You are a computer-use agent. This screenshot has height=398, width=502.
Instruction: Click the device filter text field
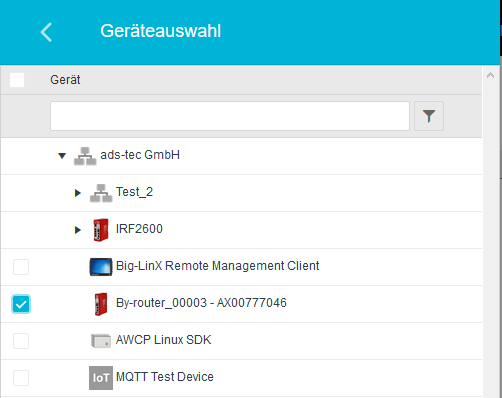230,116
